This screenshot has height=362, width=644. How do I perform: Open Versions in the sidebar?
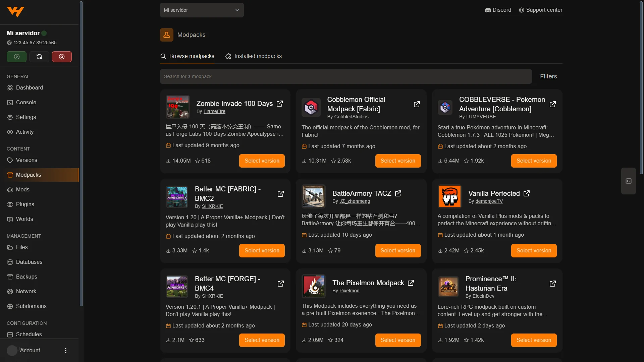click(x=39, y=160)
